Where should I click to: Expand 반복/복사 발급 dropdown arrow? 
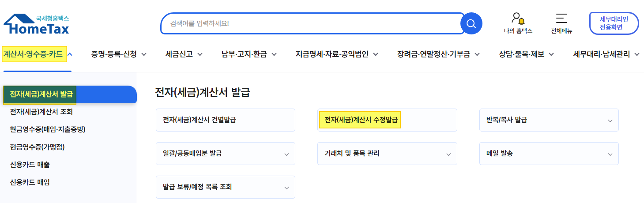tap(610, 120)
